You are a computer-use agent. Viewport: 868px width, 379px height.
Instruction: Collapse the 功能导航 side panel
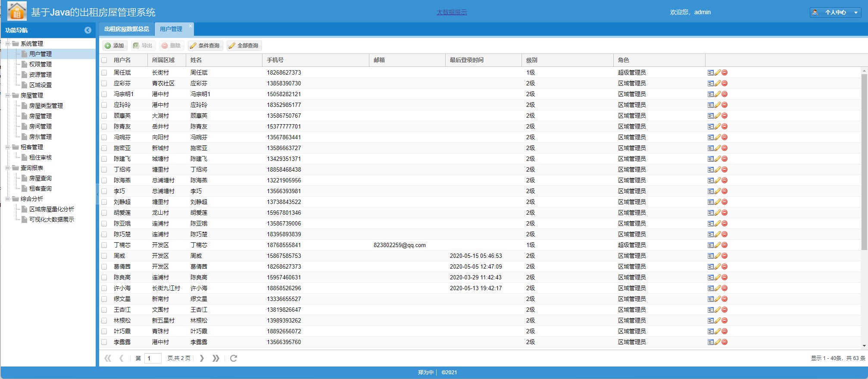[88, 30]
